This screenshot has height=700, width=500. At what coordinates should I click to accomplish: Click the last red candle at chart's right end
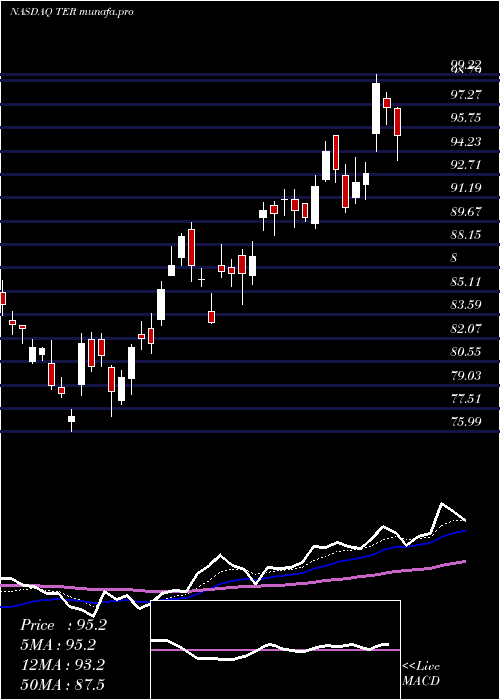pyautogui.click(x=397, y=122)
